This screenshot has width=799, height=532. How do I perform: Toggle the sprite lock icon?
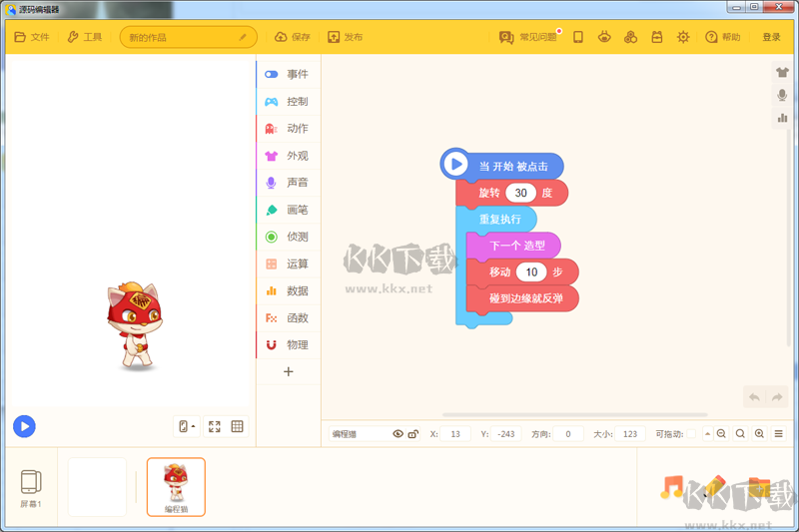413,434
